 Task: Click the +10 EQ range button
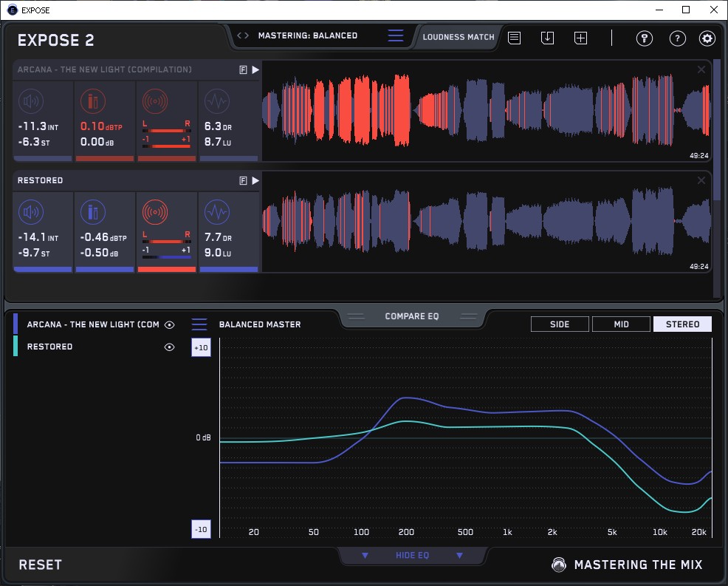point(201,347)
